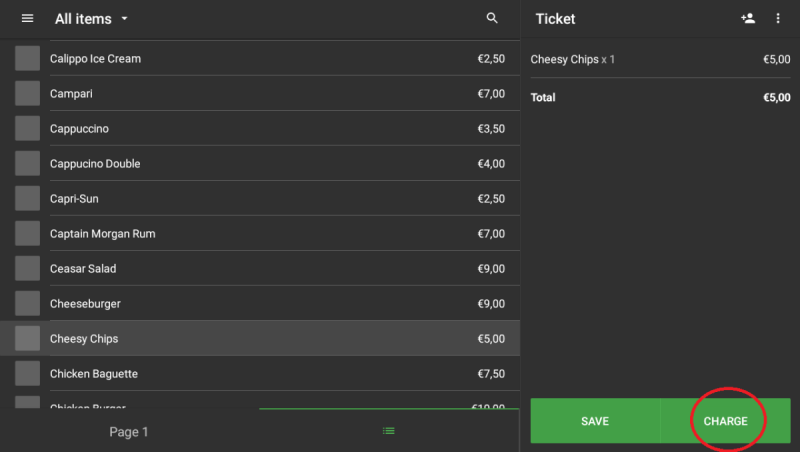Add customer to ticket icon

tap(748, 19)
